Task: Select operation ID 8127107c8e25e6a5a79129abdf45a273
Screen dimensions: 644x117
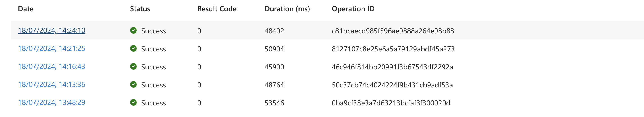Action: coord(393,49)
